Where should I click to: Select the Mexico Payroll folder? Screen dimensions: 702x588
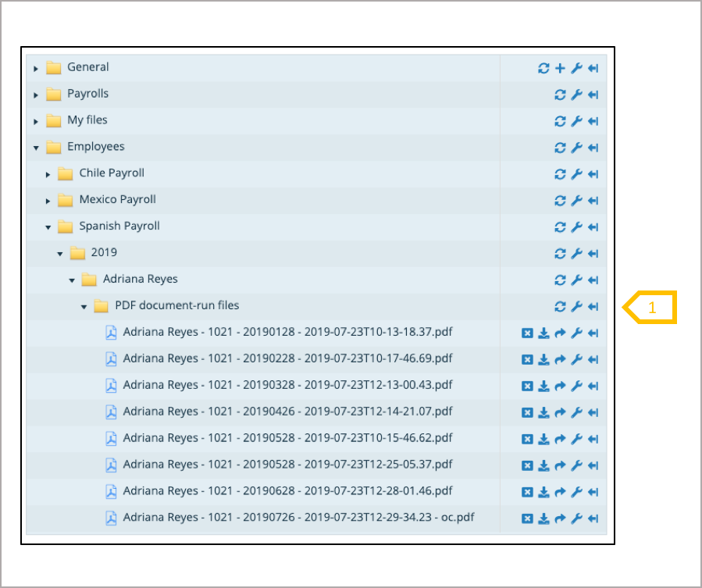click(x=117, y=200)
